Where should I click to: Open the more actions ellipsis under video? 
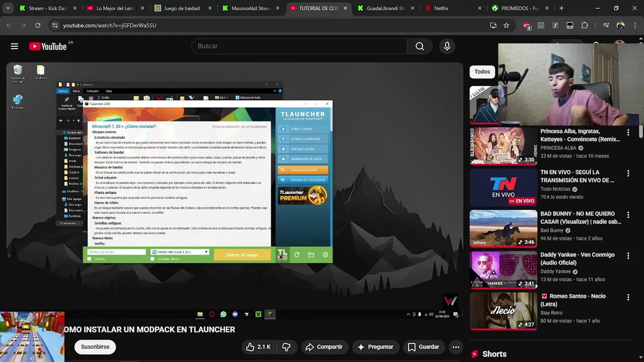tap(456, 347)
